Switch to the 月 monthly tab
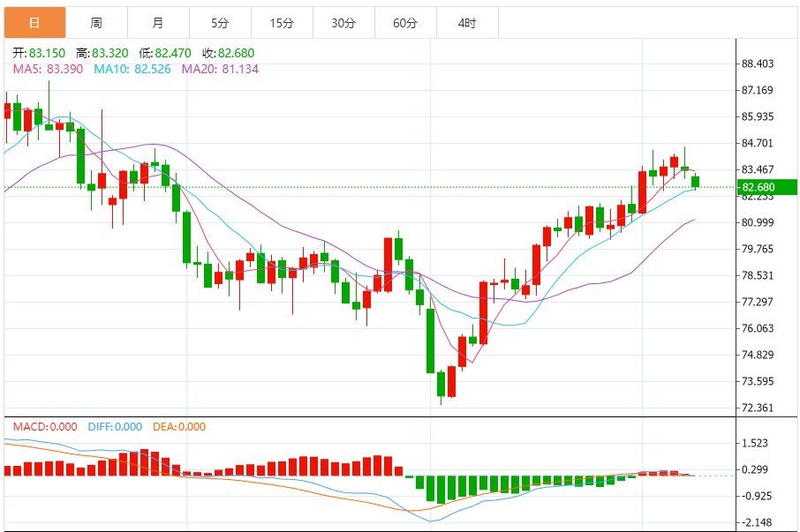 tap(158, 22)
